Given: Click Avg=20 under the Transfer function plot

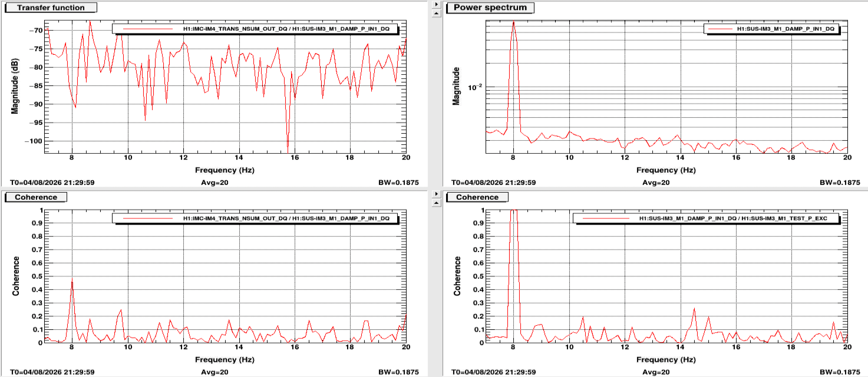Looking at the screenshot, I should tap(214, 183).
